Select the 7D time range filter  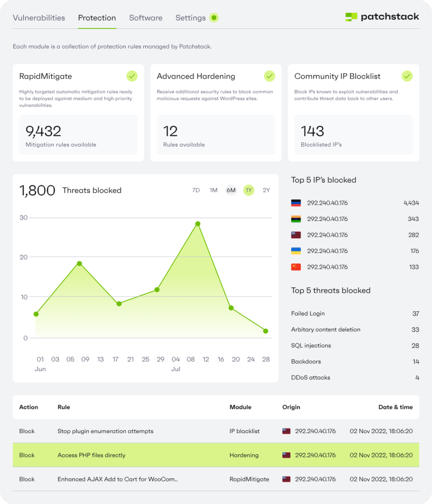click(x=195, y=190)
